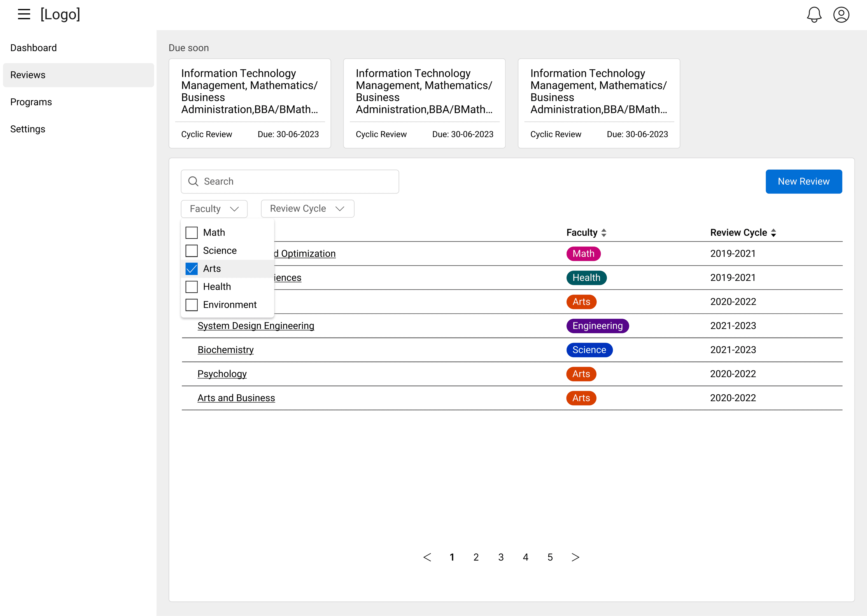Image resolution: width=867 pixels, height=616 pixels.
Task: Open the Biochemistry review link
Action: pyautogui.click(x=226, y=350)
